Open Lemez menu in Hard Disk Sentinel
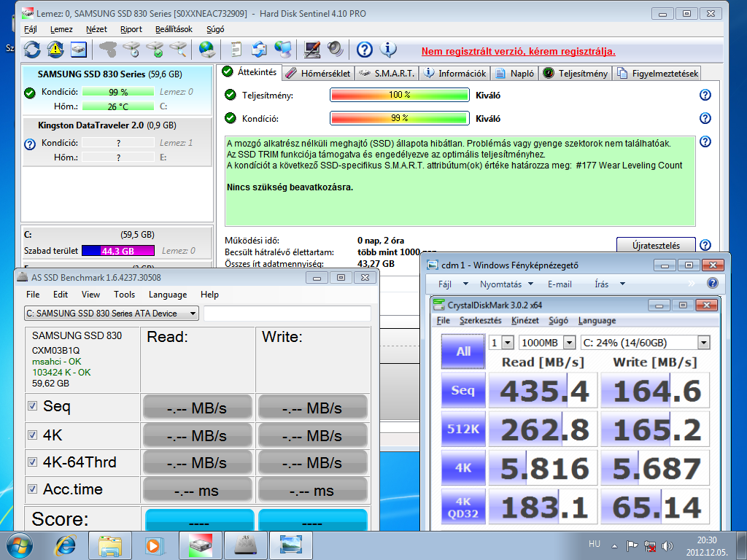 61,29
